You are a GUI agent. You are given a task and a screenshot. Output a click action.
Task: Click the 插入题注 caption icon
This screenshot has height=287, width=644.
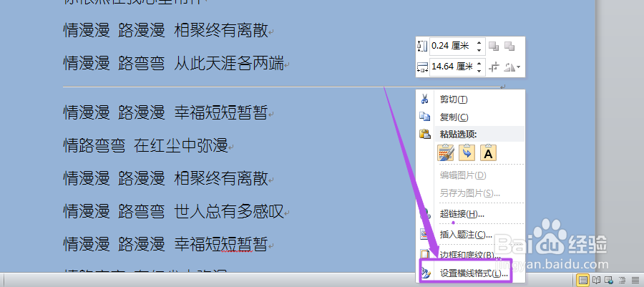tap(424, 235)
